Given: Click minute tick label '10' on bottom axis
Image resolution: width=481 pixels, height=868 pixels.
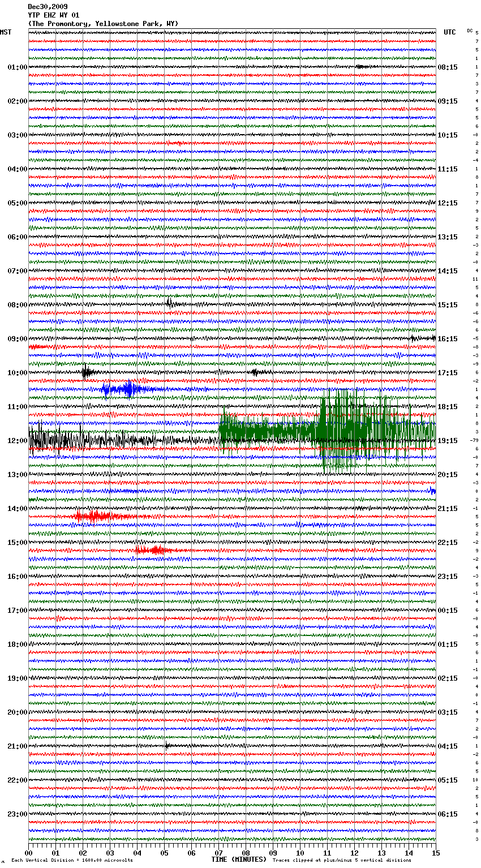Looking at the screenshot, I should point(300,853).
